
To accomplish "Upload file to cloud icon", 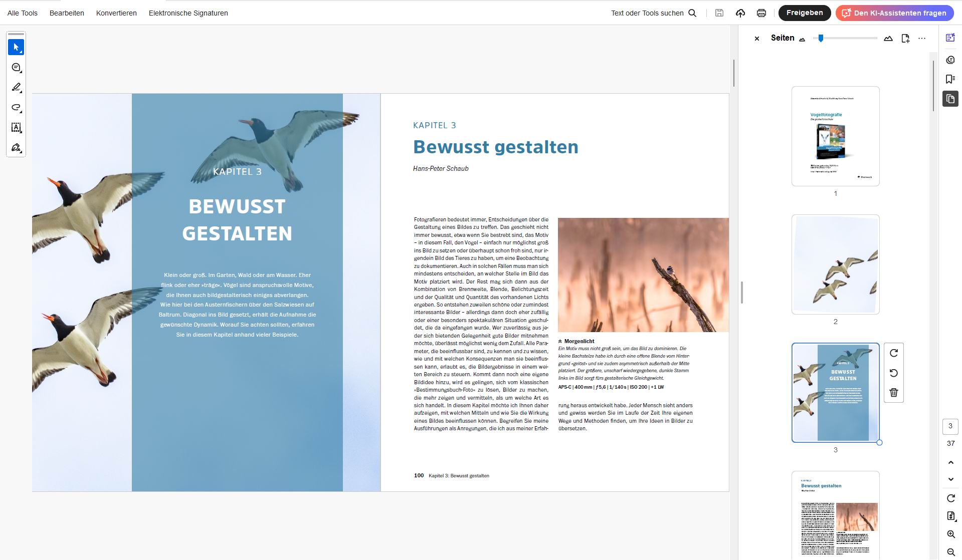I will click(740, 13).
